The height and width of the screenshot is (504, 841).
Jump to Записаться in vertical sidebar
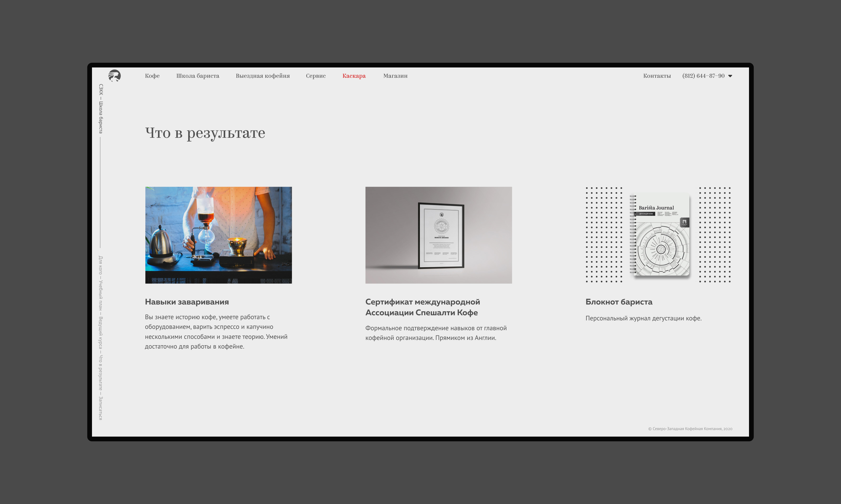[100, 408]
